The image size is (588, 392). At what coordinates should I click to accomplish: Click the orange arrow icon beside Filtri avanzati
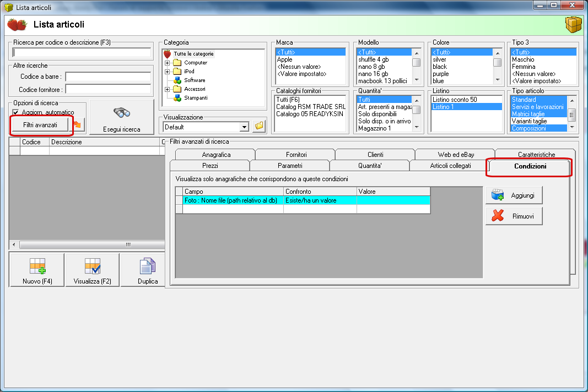78,125
